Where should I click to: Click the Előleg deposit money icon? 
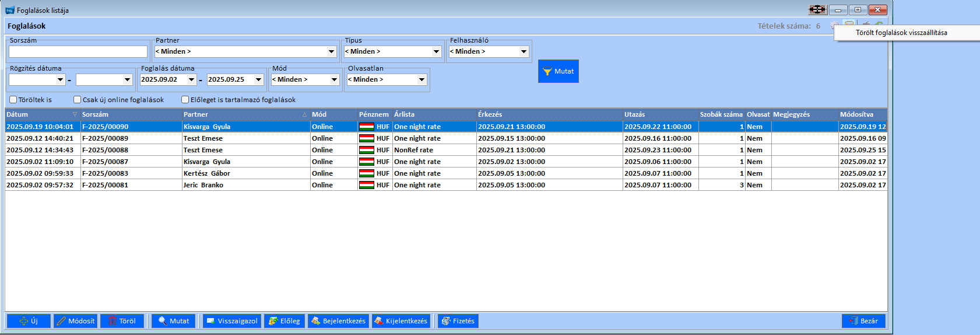(273, 321)
